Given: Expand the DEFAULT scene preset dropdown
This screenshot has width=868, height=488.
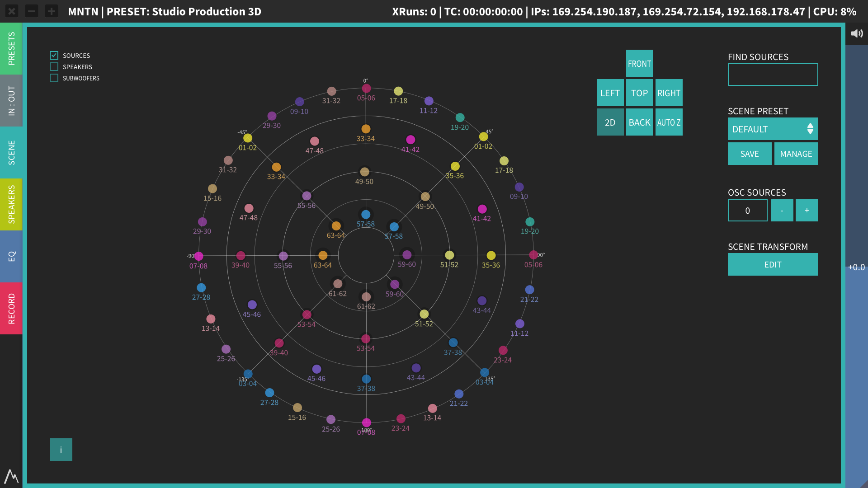Looking at the screenshot, I should tap(773, 129).
